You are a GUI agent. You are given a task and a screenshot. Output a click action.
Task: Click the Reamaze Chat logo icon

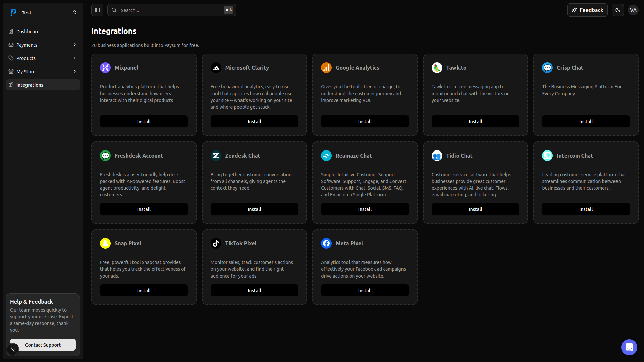[x=326, y=156]
